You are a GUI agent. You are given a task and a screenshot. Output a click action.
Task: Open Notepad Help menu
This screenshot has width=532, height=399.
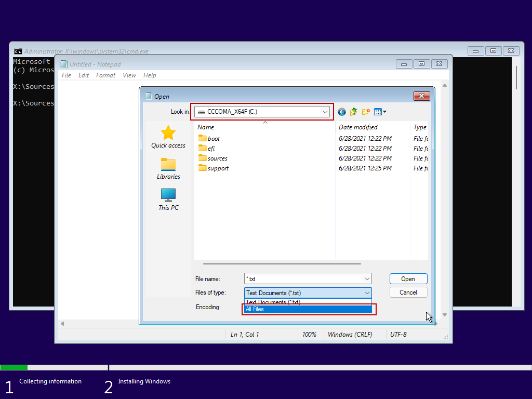pos(150,75)
